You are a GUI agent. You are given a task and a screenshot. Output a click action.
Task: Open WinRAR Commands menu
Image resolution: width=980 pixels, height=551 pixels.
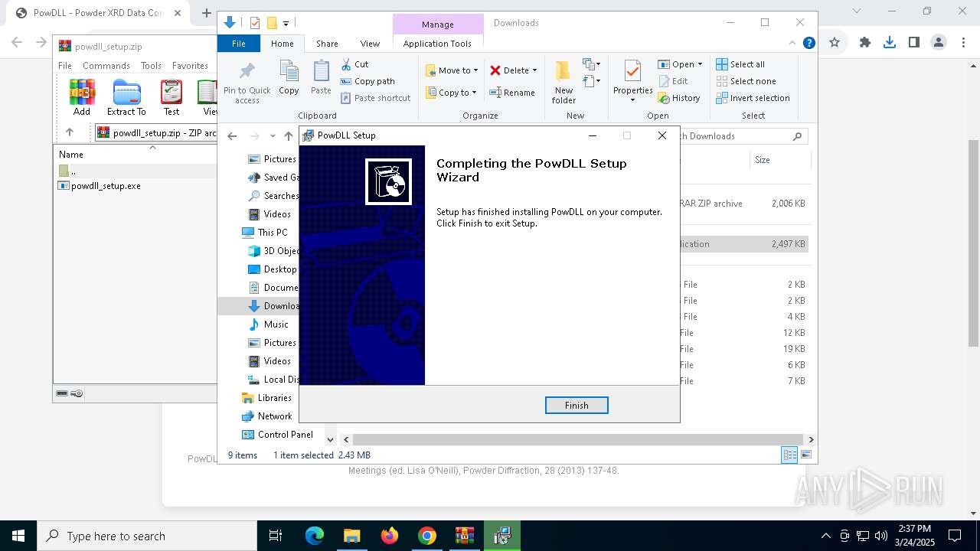106,65
